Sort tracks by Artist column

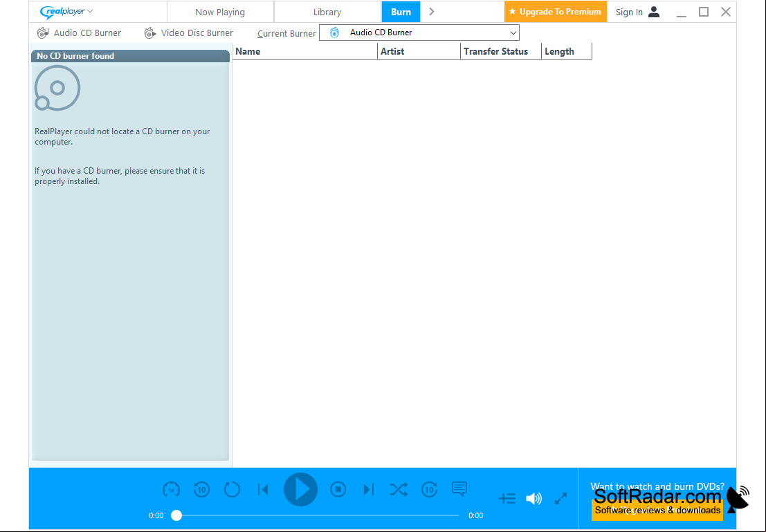click(x=419, y=51)
